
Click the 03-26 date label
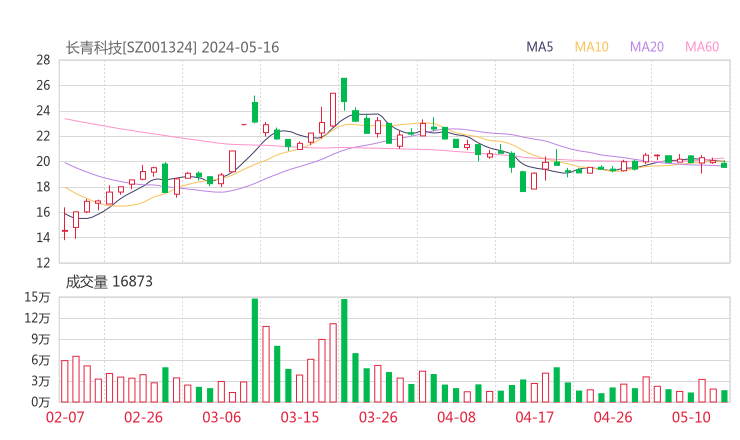[378, 417]
